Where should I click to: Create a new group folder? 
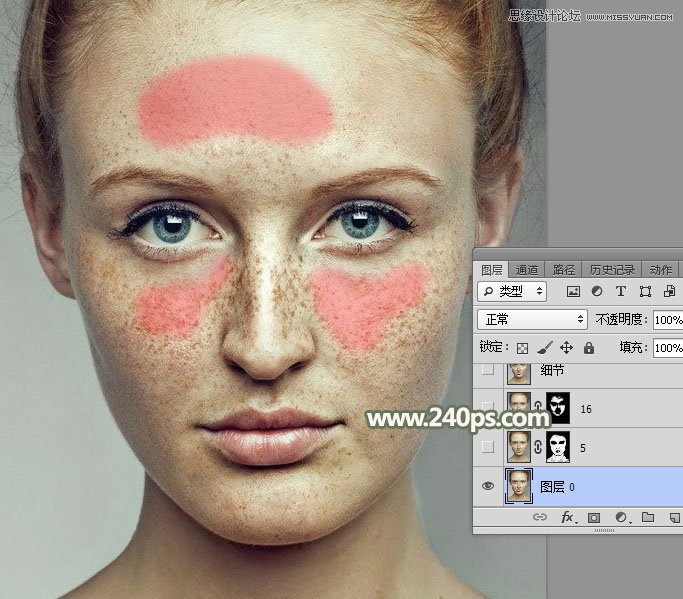(x=647, y=518)
